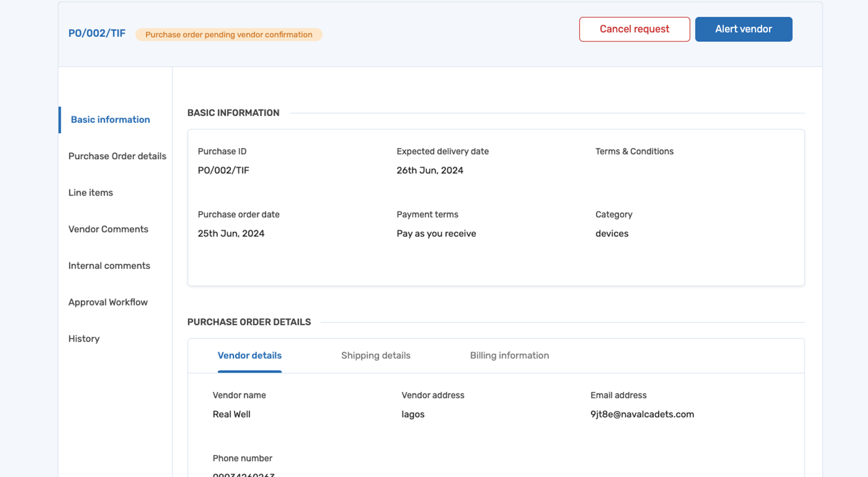This screenshot has width=868, height=477.
Task: Navigate to Line items
Action: pyautogui.click(x=90, y=193)
